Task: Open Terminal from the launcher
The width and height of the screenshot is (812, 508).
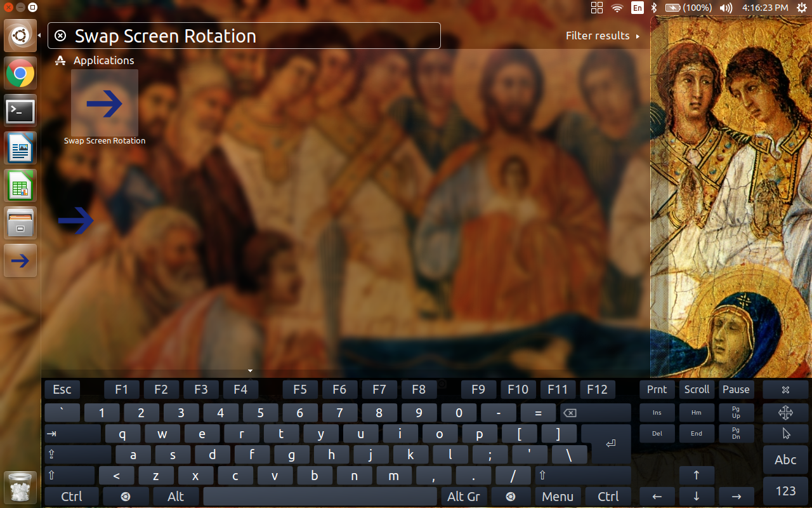Action: click(20, 111)
